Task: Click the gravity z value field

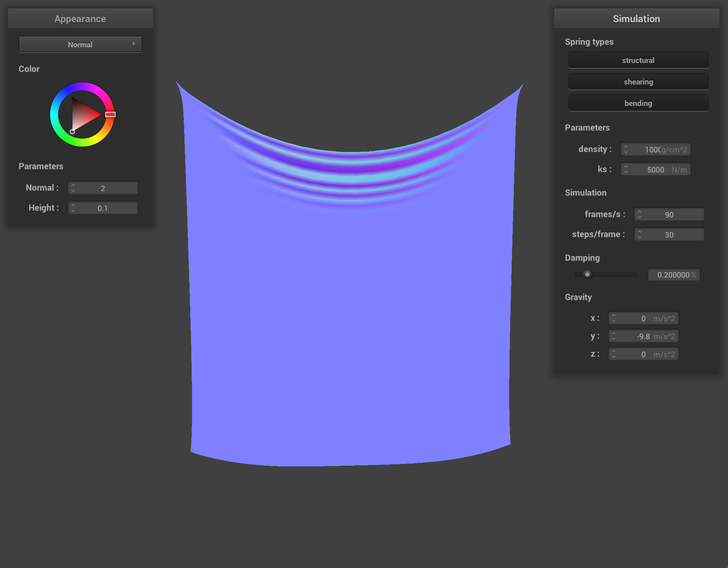Action: [644, 354]
